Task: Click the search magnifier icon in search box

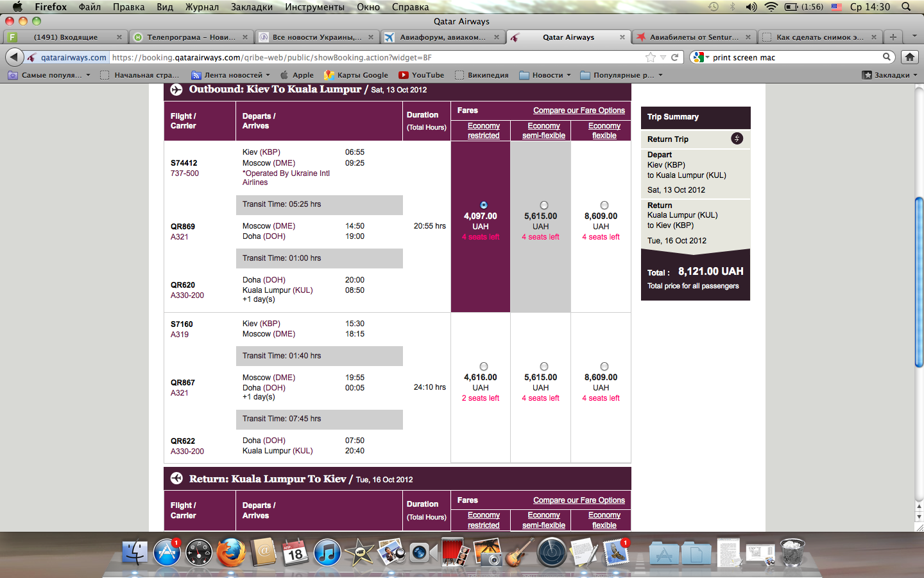Action: [x=887, y=57]
